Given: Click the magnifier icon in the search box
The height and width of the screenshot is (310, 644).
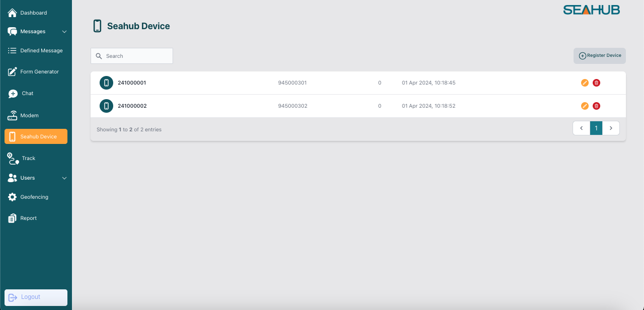Looking at the screenshot, I should click(99, 56).
